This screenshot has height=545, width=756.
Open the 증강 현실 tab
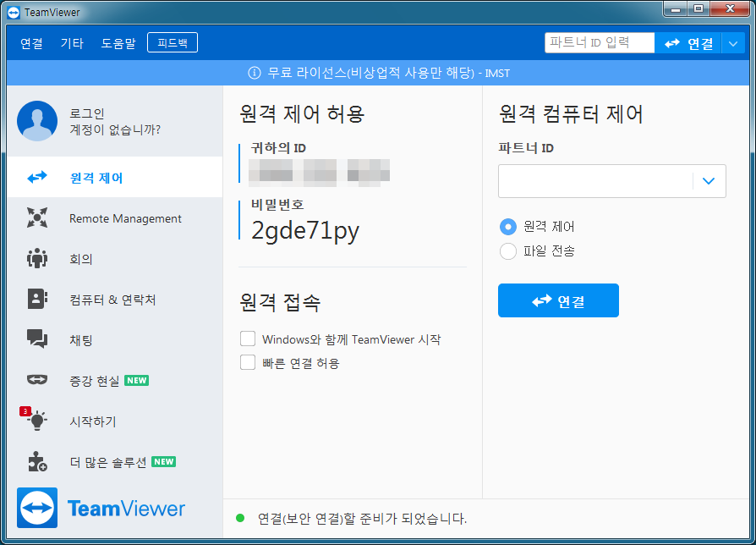tap(115, 380)
